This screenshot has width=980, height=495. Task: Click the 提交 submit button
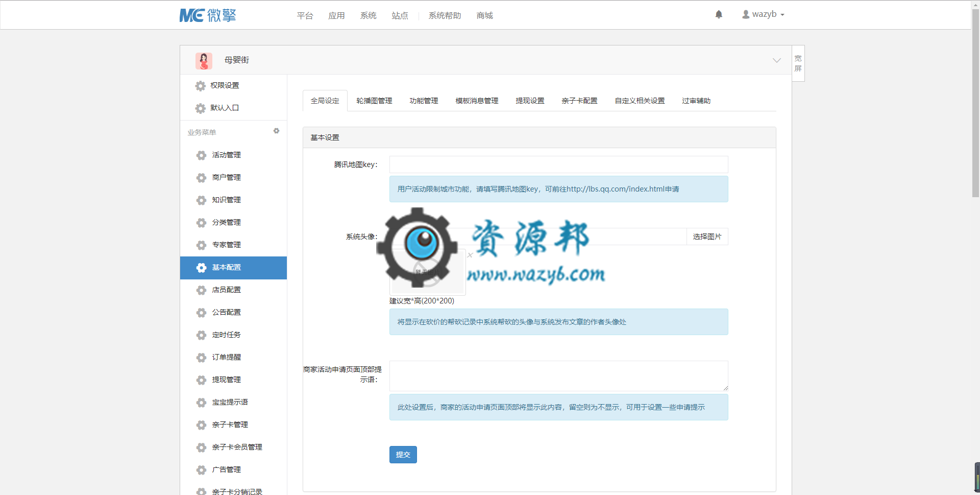[403, 455]
